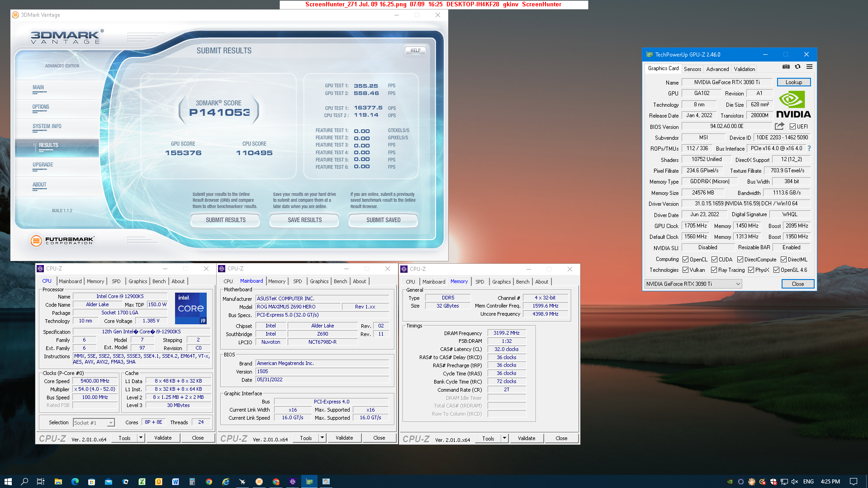This screenshot has width=868, height=488.
Task: Open UPGRADE in 3DMark Vantage sidebar
Action: [x=43, y=165]
